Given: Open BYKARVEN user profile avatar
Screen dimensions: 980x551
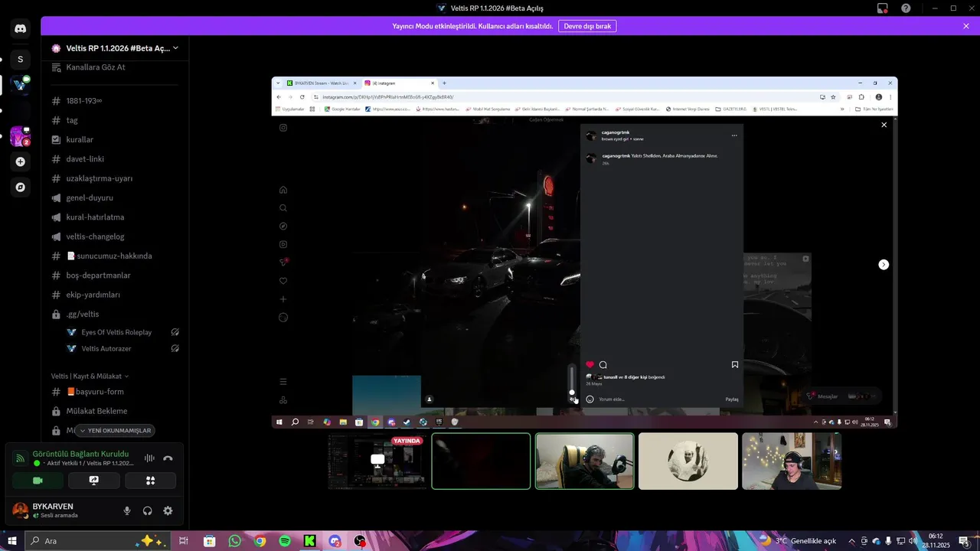Looking at the screenshot, I should click(x=21, y=510).
